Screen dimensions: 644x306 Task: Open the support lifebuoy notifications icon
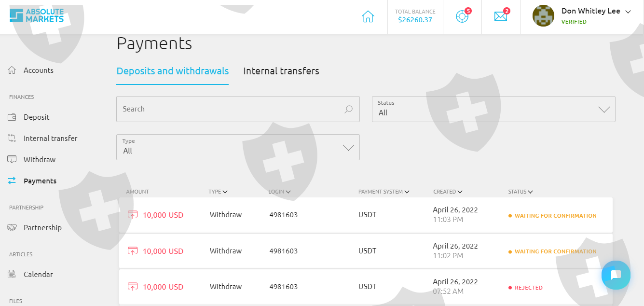pyautogui.click(x=462, y=16)
